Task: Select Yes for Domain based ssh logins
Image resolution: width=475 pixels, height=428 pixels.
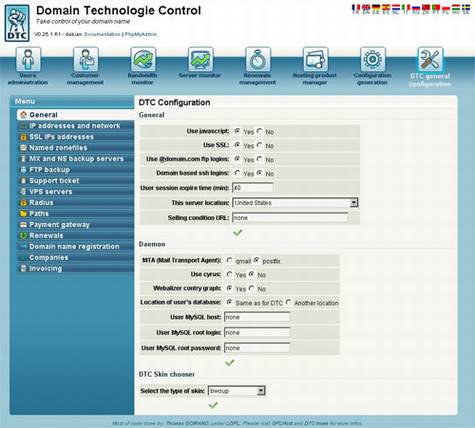Action: pyautogui.click(x=237, y=173)
